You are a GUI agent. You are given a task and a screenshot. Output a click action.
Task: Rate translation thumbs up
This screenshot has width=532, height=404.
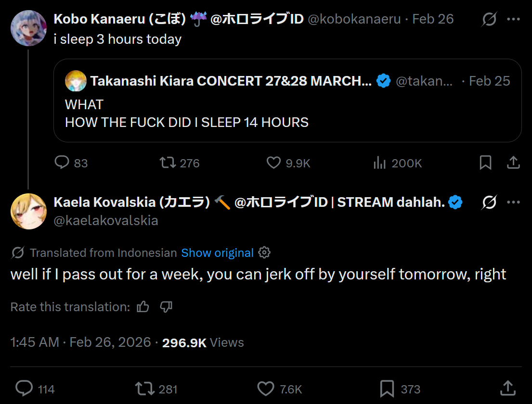[x=143, y=307]
